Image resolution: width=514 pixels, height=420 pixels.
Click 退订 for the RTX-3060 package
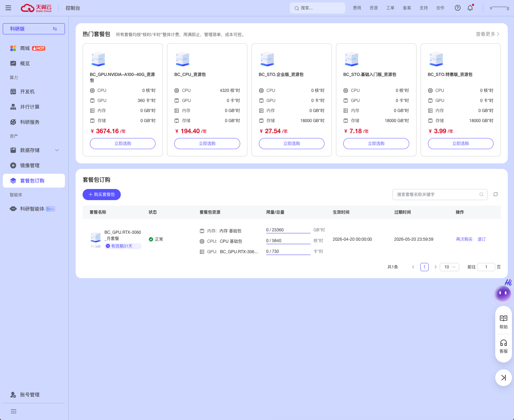(x=482, y=239)
